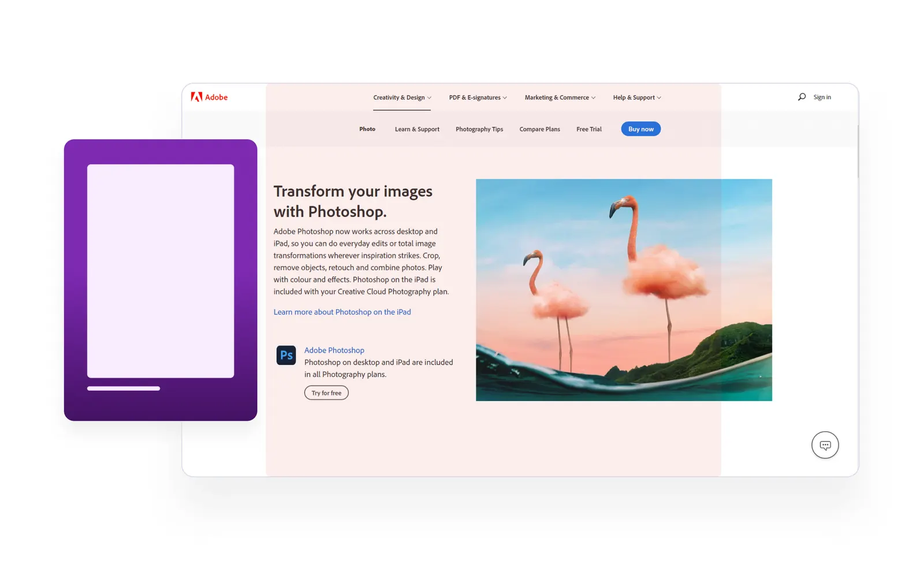924x561 pixels.
Task: Click the flamingo hero image
Action: click(624, 290)
